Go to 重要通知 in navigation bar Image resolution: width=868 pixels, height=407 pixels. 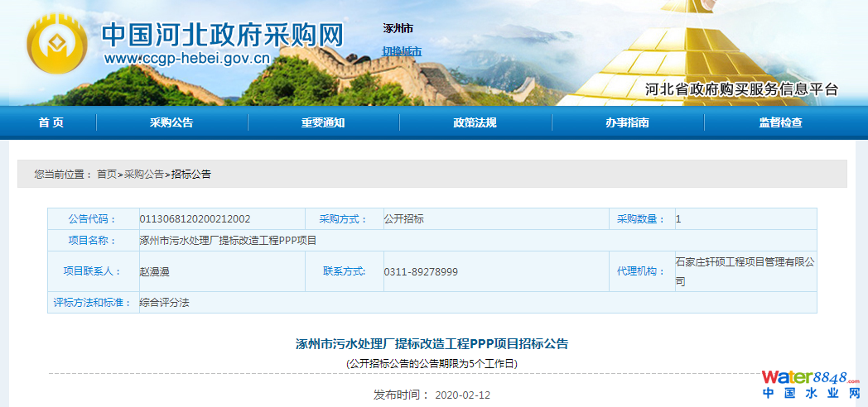tap(323, 122)
